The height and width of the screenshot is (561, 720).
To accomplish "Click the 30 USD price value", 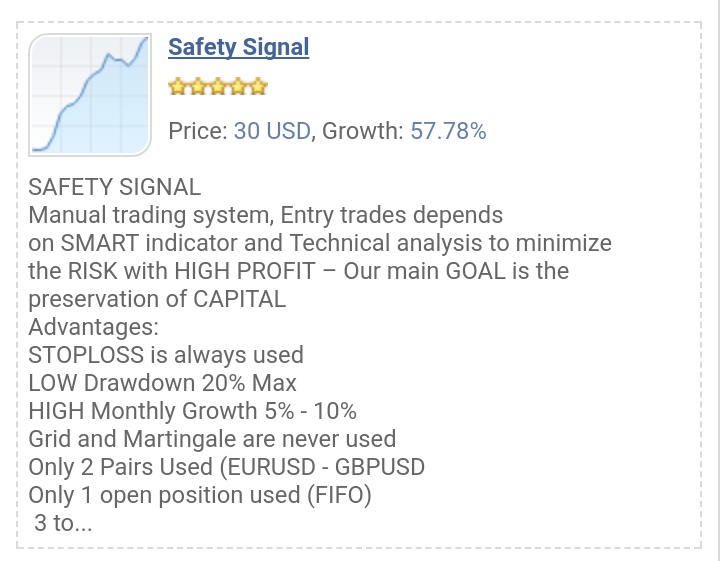I will click(272, 131).
